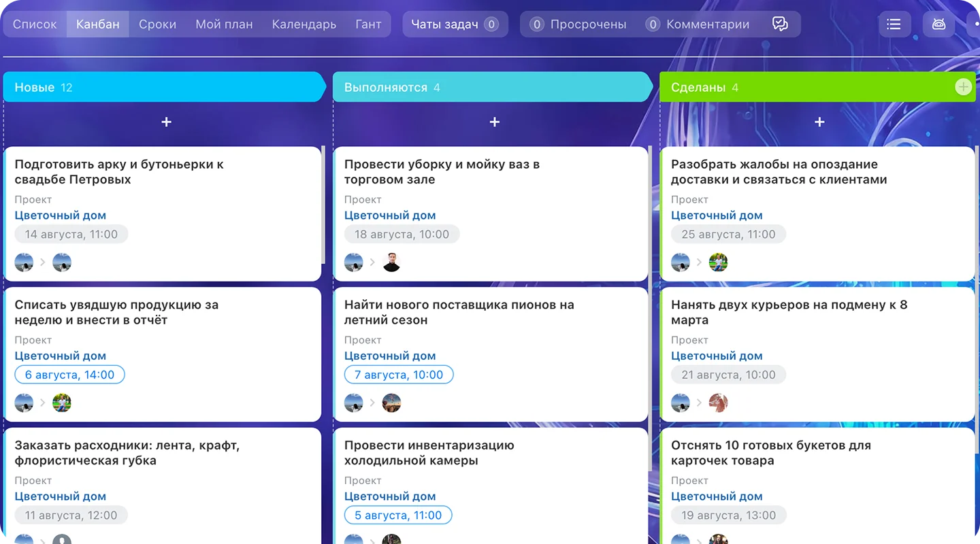Open the task chat icon near Комментарии
The image size is (980, 544).
click(x=780, y=24)
